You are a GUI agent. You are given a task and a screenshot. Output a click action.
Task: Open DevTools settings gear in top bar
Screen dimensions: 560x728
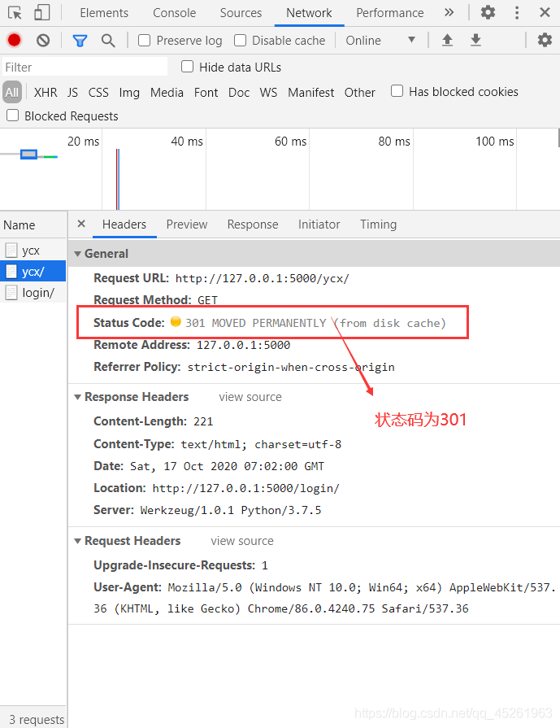pyautogui.click(x=488, y=12)
